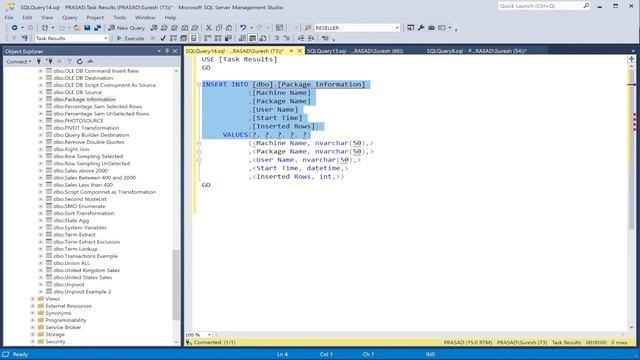The height and width of the screenshot is (360, 640).
Task: Click the toolbox camera-like icon
Action: [431, 28]
